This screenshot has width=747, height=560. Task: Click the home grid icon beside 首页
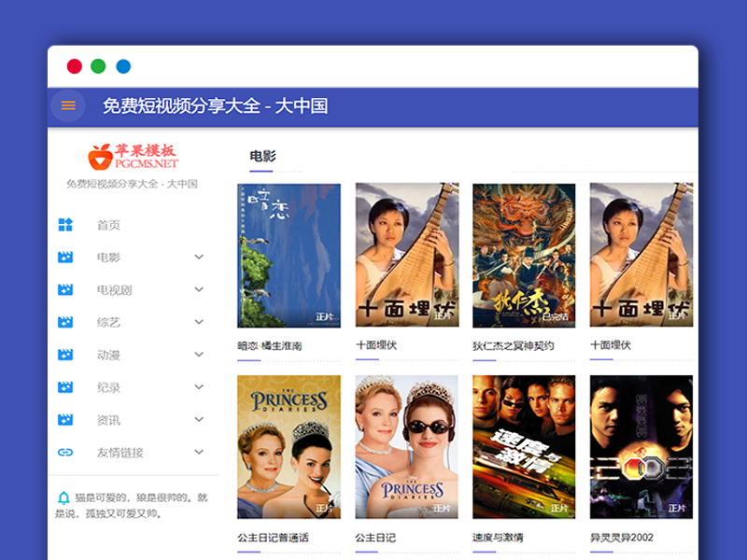pos(65,225)
